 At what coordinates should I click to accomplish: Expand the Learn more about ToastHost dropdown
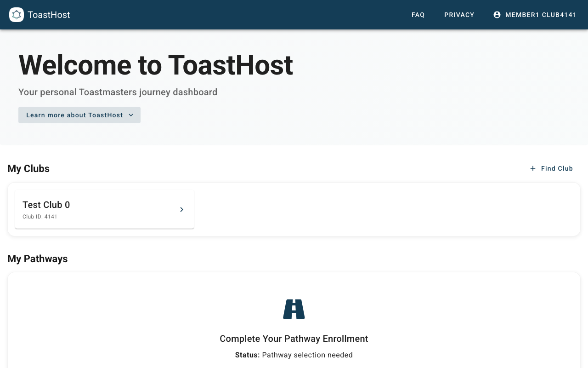coord(79,115)
